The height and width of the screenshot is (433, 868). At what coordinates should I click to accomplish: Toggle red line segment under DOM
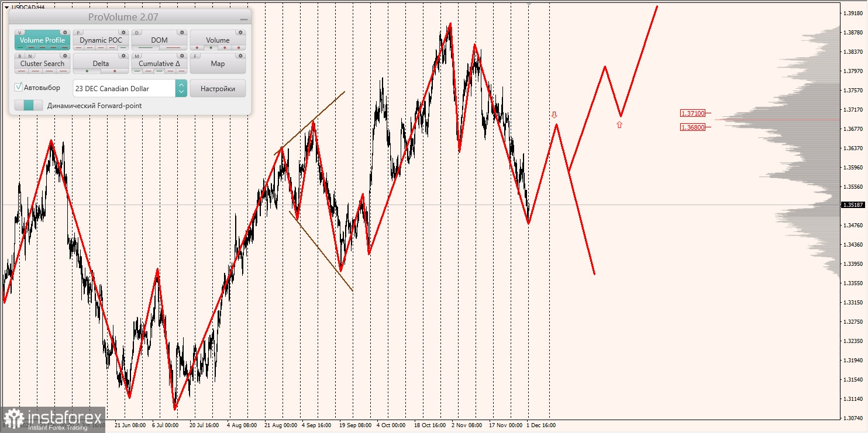pyautogui.click(x=173, y=47)
